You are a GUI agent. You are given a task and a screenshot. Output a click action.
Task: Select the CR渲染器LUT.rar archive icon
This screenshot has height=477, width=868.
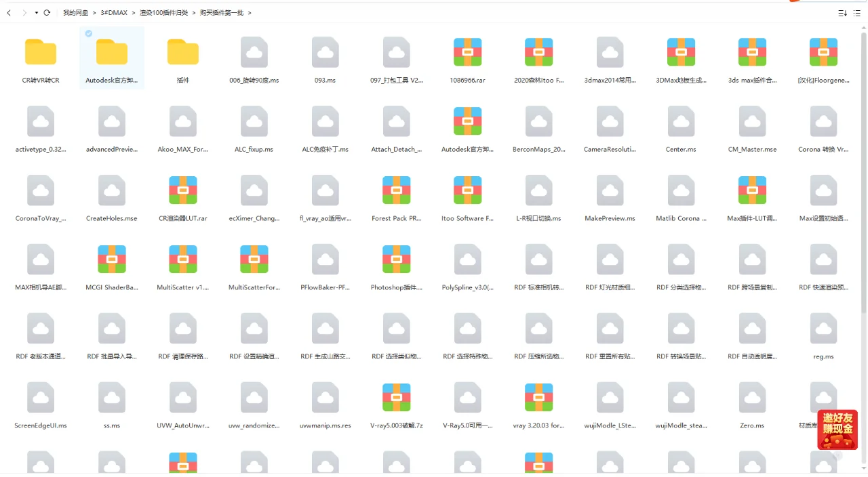click(x=183, y=190)
